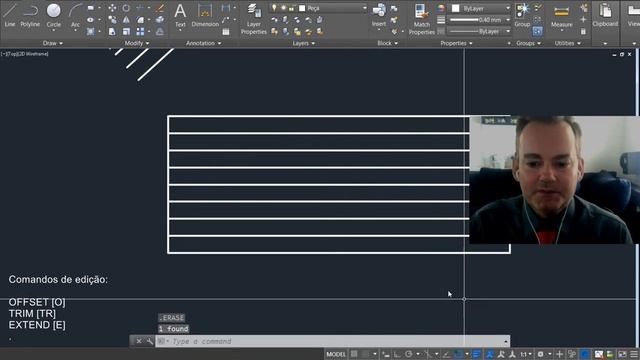
Task: Toggle layer freeze sun icon
Action: pos(283,8)
